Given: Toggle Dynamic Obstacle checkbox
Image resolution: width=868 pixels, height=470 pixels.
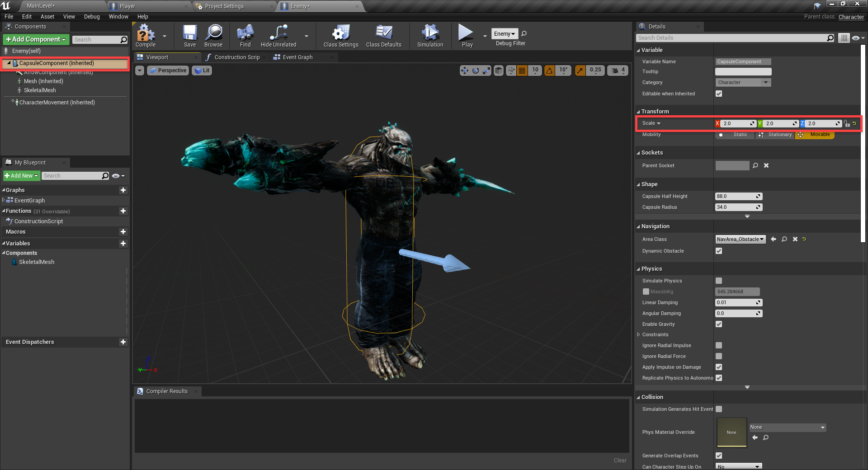Looking at the screenshot, I should point(719,251).
